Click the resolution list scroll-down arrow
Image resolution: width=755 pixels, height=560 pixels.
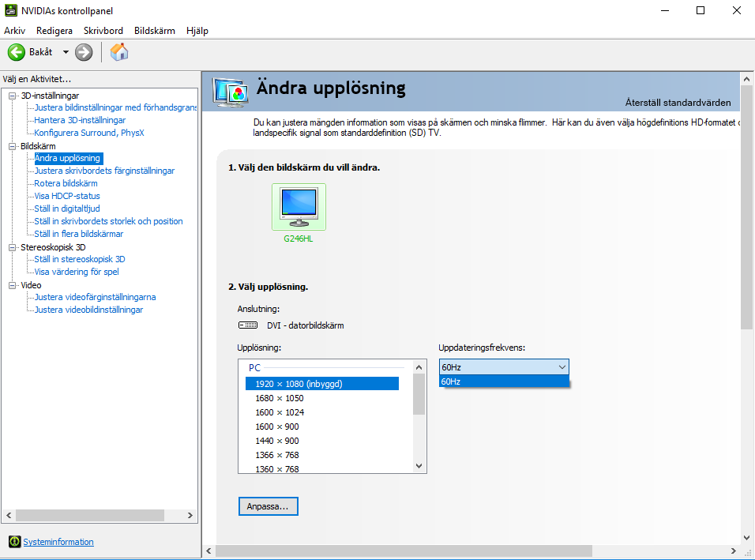coord(419,466)
